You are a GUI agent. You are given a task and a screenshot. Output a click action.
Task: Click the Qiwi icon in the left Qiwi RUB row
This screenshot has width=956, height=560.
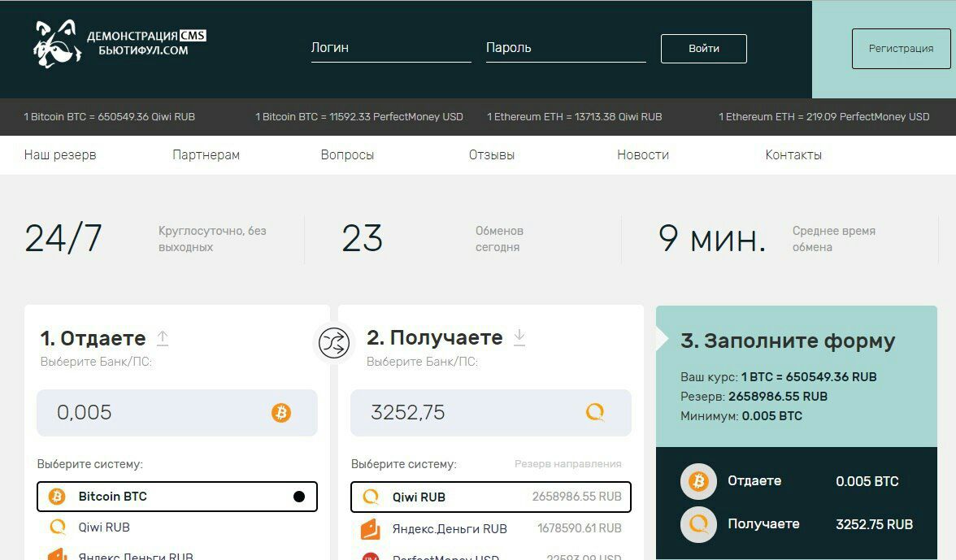[x=57, y=527]
